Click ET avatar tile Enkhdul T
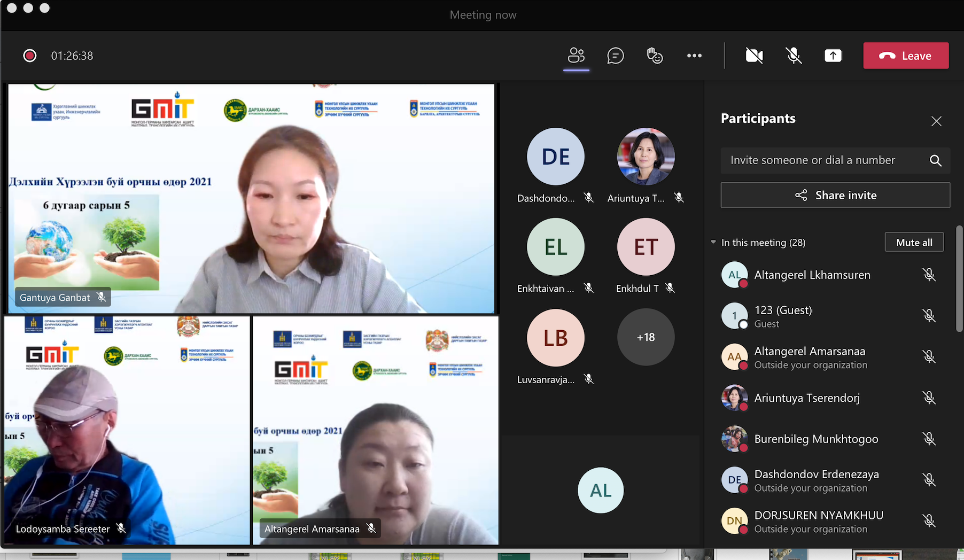 coord(646,247)
